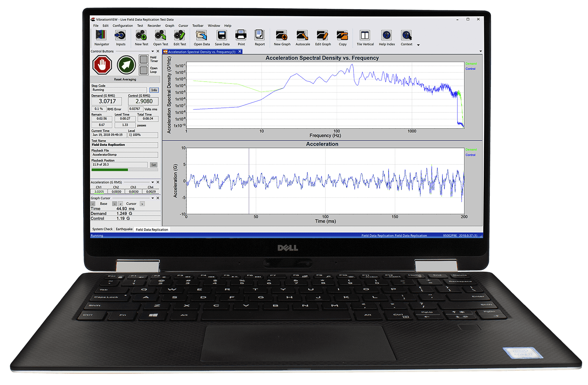
Task: Select the Acceleration Spectral Density vs. Frequency(1) tab
Action: tap(202, 52)
